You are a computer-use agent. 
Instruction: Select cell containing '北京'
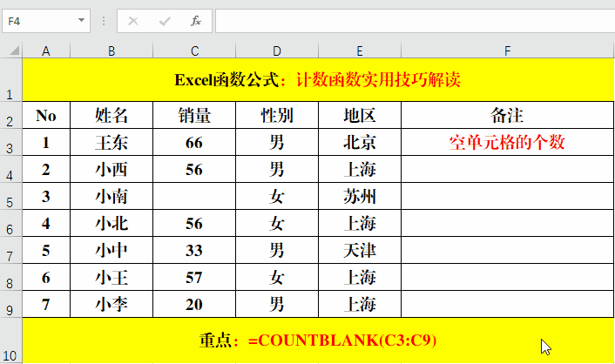pos(360,142)
